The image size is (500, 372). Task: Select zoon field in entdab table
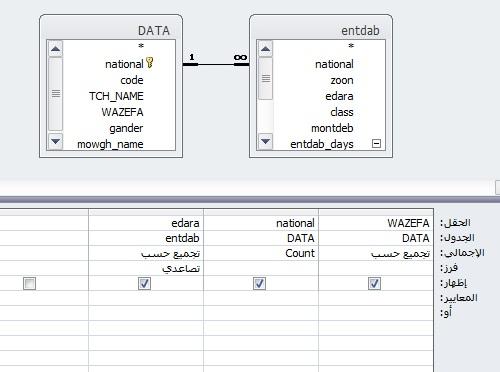[342, 80]
